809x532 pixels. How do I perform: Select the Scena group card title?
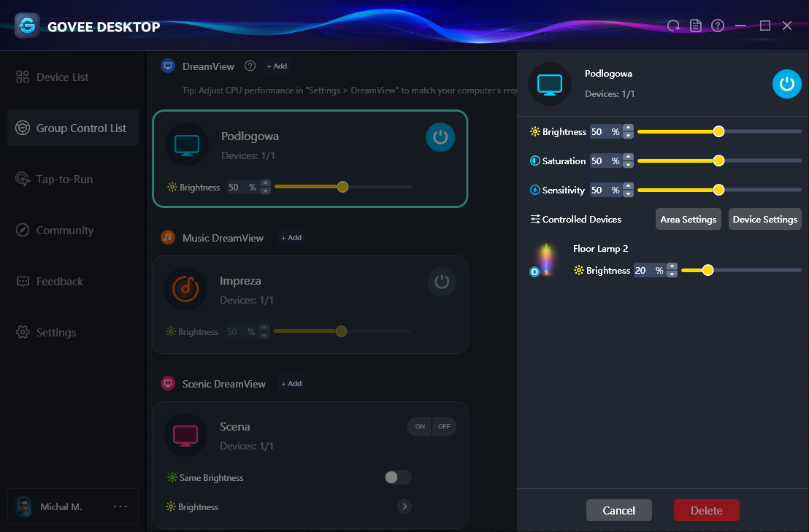click(x=235, y=426)
